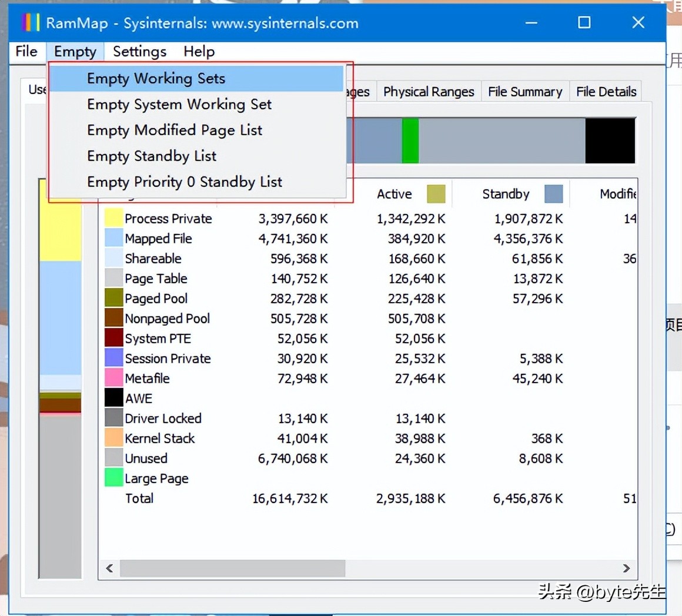Click the Session Private purple swatch
Image resolution: width=682 pixels, height=616 pixels.
pos(113,358)
